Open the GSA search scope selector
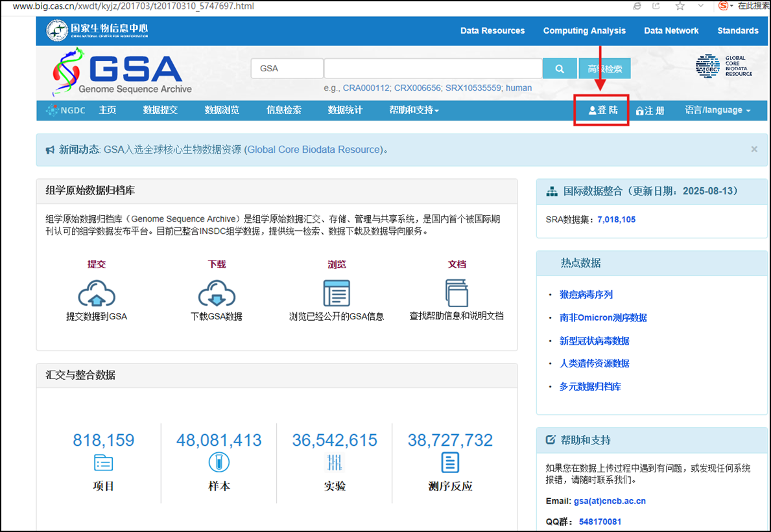This screenshot has width=771, height=532. pyautogui.click(x=287, y=67)
